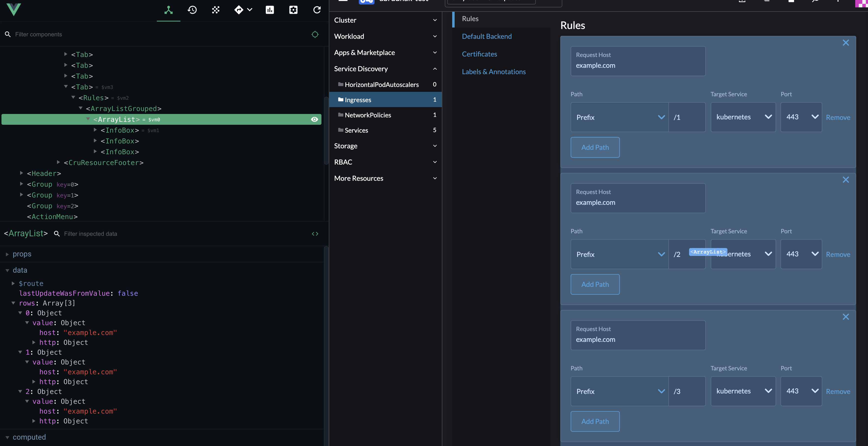Viewport: 868px width, 446px height.
Task: Click the magnifier icon beside Filter components
Action: [8, 34]
